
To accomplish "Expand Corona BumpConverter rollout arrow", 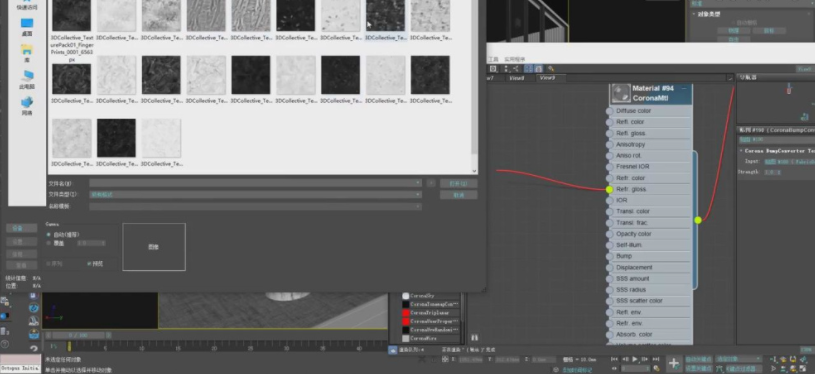I will [x=741, y=151].
